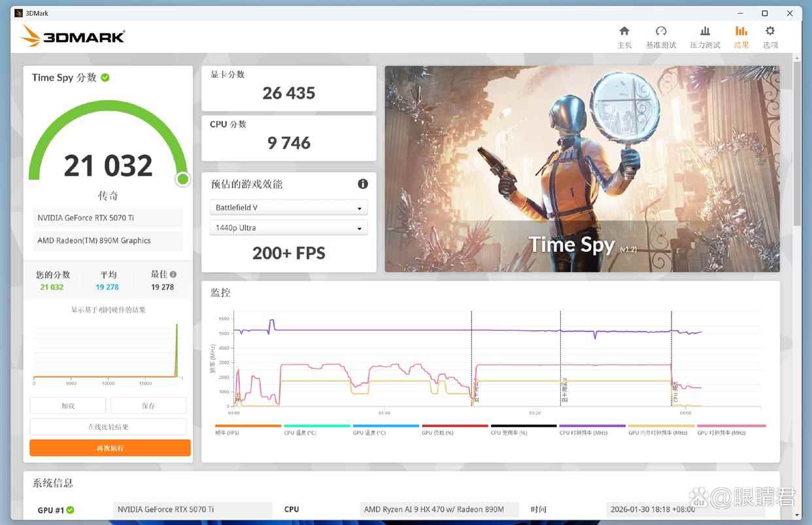This screenshot has height=525, width=812.
Task: Click the 监控 monitoring heading
Action: click(x=220, y=292)
